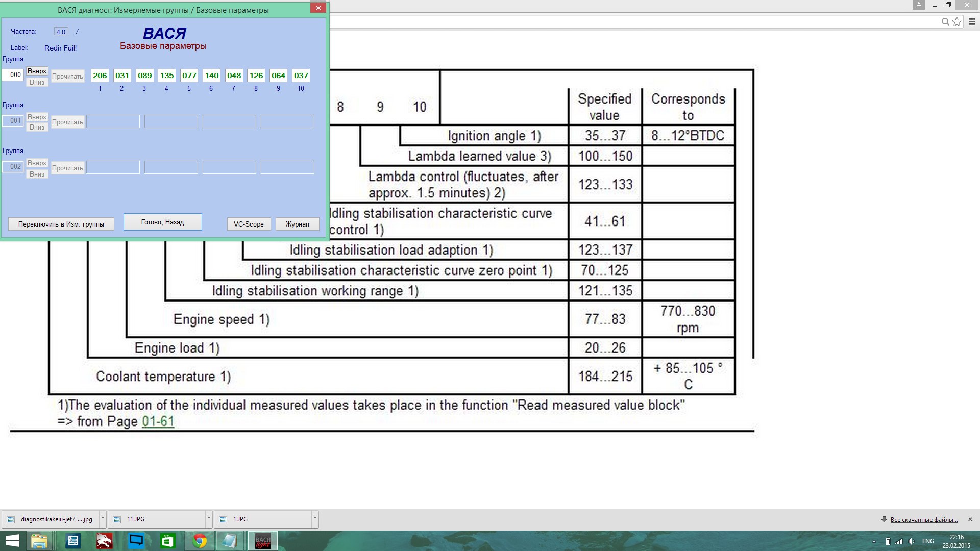The image size is (980, 551).
Task: Open dropdown for diagnostikakeiii-jet7 download
Action: pos(103,518)
